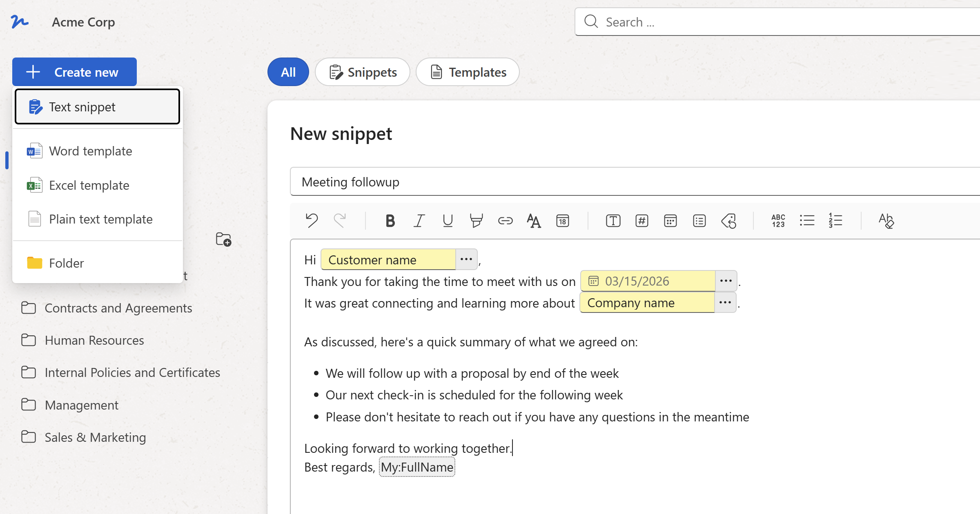Click the 'As discussed, here's a quick summary' line
The height and width of the screenshot is (514, 980).
tap(471, 342)
